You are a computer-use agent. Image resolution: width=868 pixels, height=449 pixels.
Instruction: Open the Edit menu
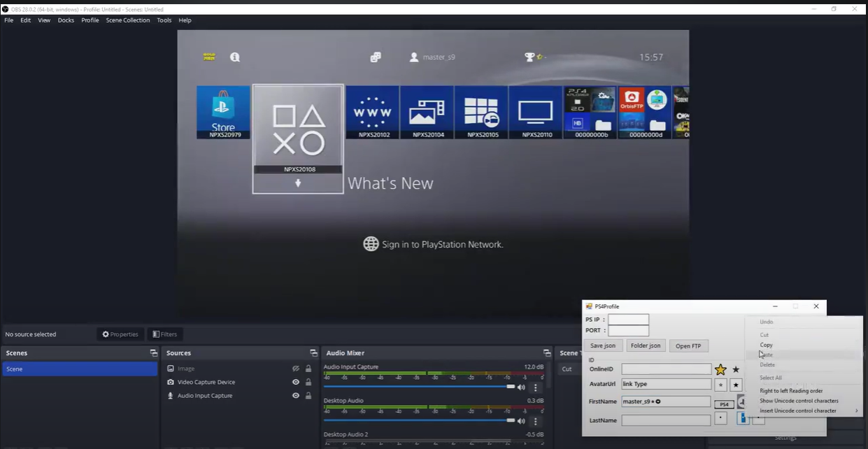(26, 20)
